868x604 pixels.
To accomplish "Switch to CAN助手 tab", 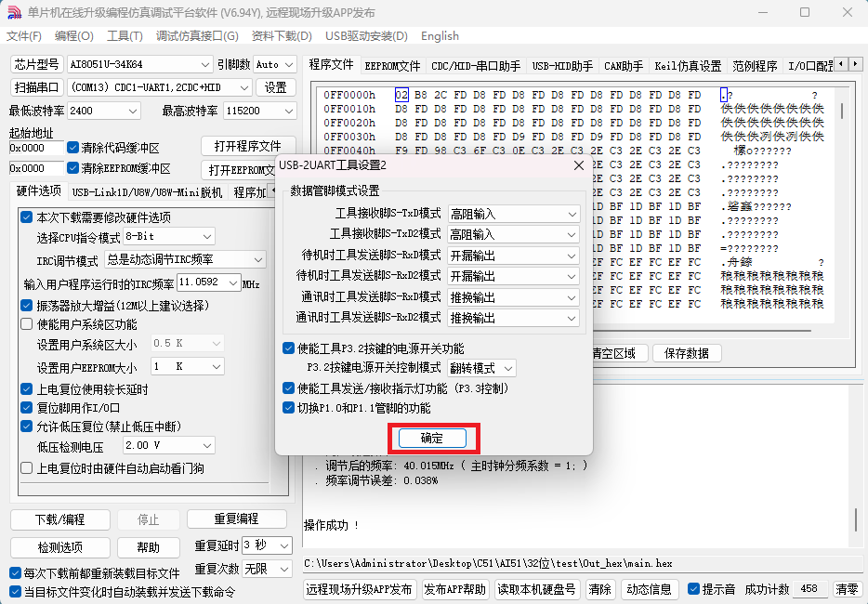I will coord(624,66).
